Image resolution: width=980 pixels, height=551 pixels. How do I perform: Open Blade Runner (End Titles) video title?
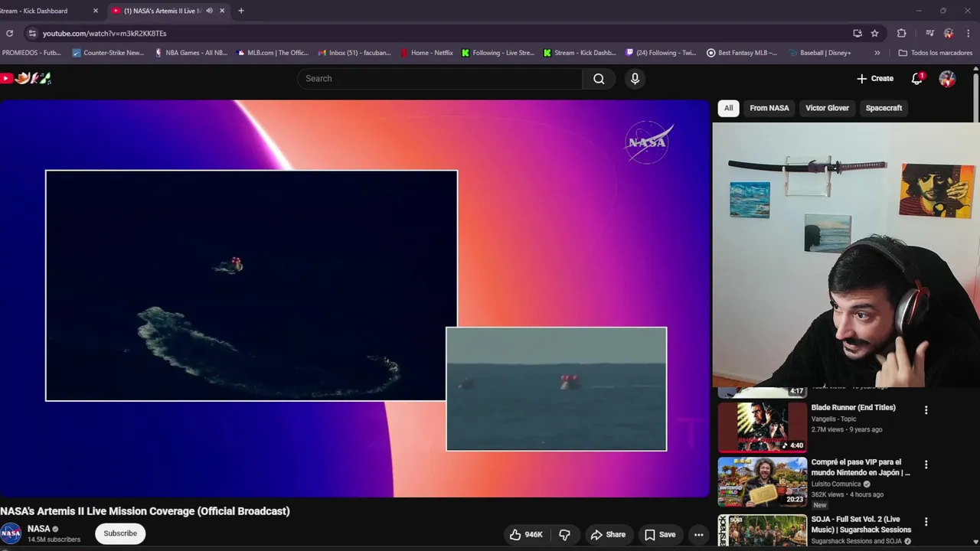(853, 408)
